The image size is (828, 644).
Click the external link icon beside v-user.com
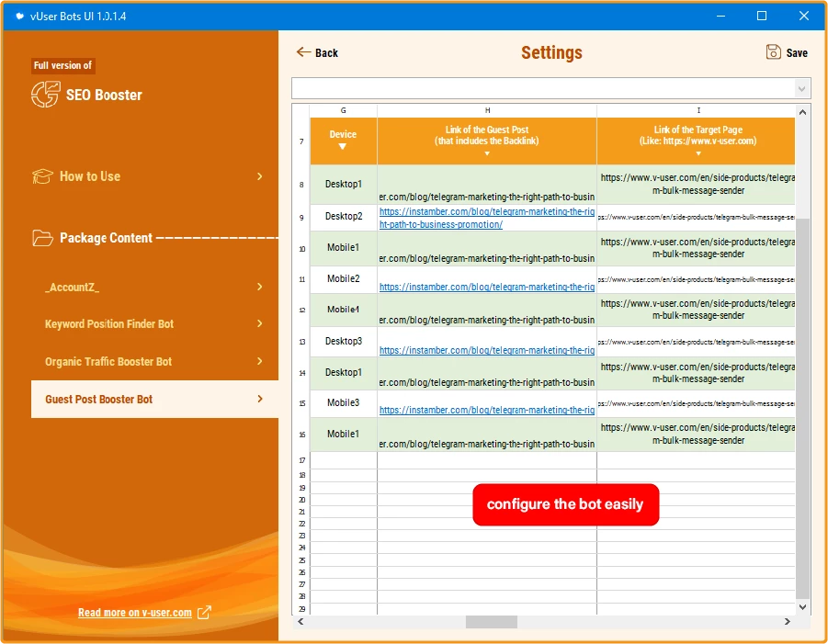click(x=204, y=613)
